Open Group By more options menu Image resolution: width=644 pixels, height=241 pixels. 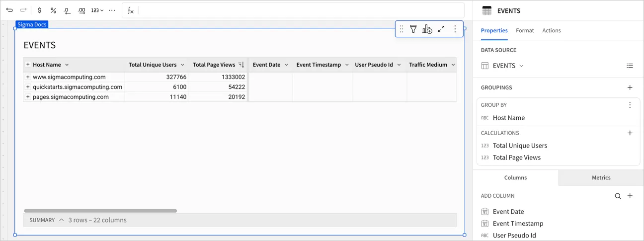pos(630,105)
